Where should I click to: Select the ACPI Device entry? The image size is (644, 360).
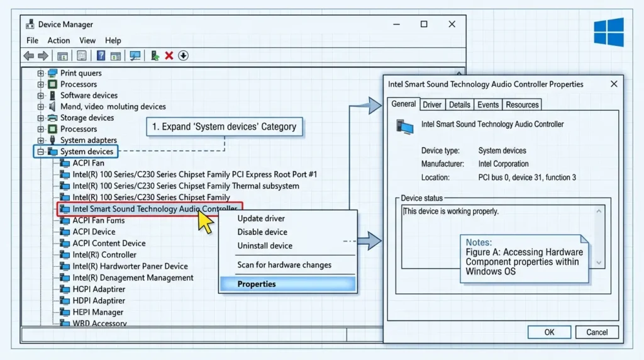click(x=94, y=232)
